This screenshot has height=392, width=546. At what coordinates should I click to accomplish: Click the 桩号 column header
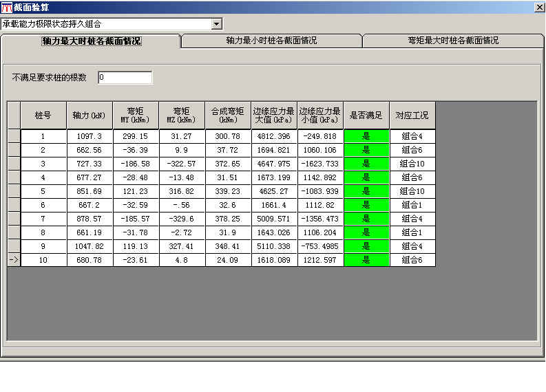pyautogui.click(x=43, y=116)
